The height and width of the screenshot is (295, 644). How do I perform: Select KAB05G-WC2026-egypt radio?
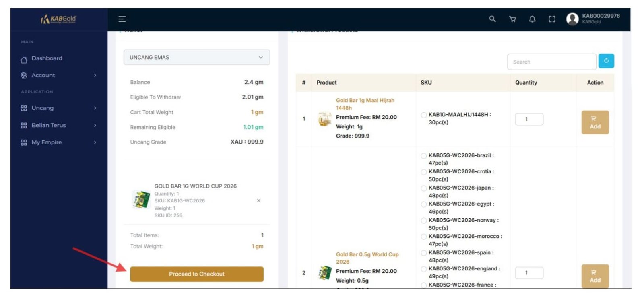(423, 204)
